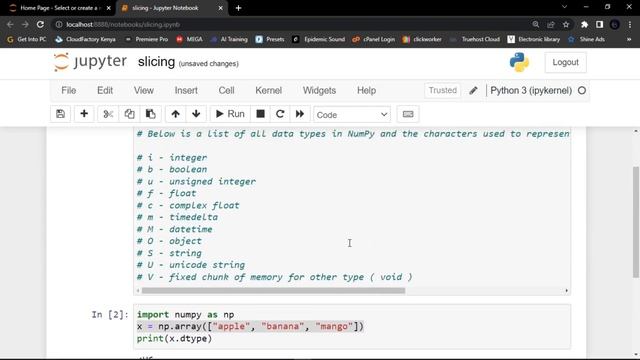The width and height of the screenshot is (640, 360).
Task: Open the Shine Ads bookmark
Action: tap(587, 39)
